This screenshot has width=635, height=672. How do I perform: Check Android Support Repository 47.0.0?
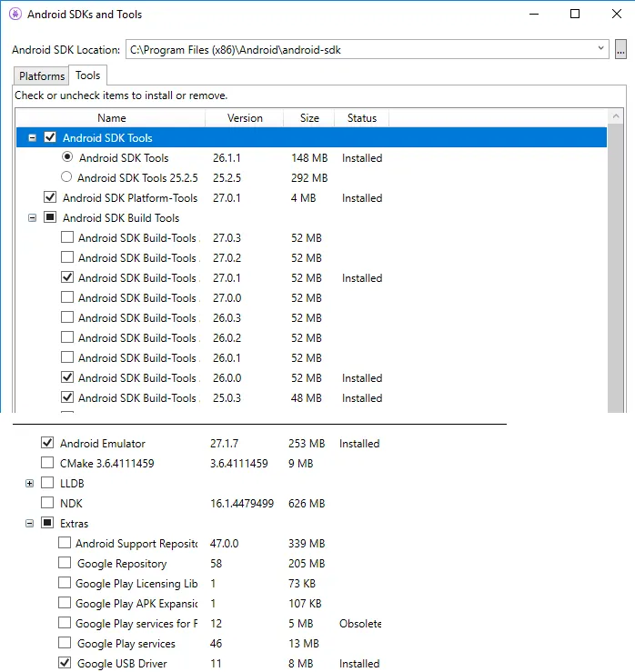coord(65,543)
